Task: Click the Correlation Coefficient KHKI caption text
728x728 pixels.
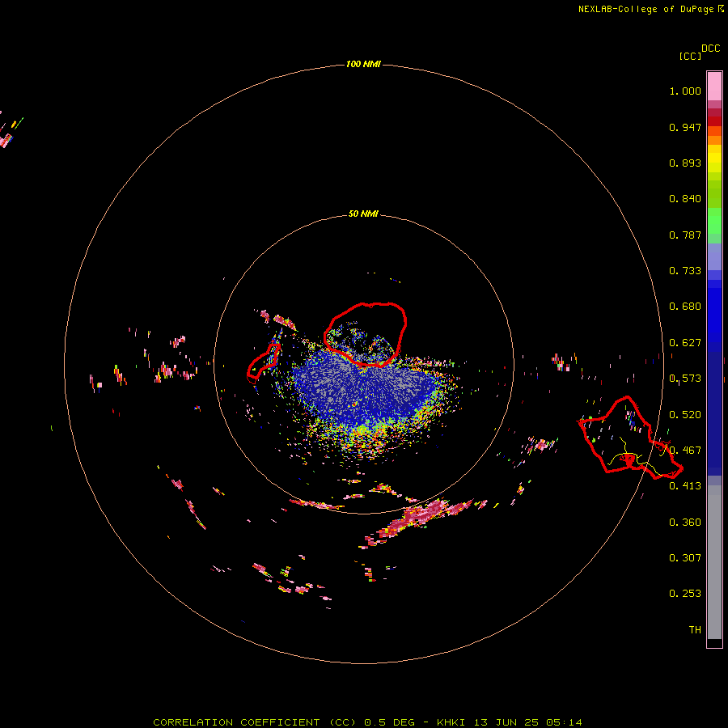Action: pos(367,722)
